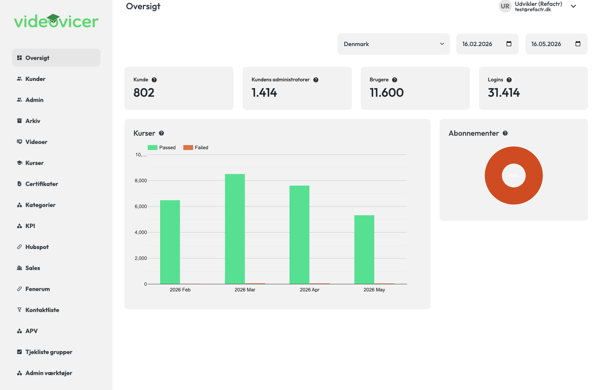Click the 16.02.2026 start date field
The image size is (600, 390).
[x=488, y=44]
